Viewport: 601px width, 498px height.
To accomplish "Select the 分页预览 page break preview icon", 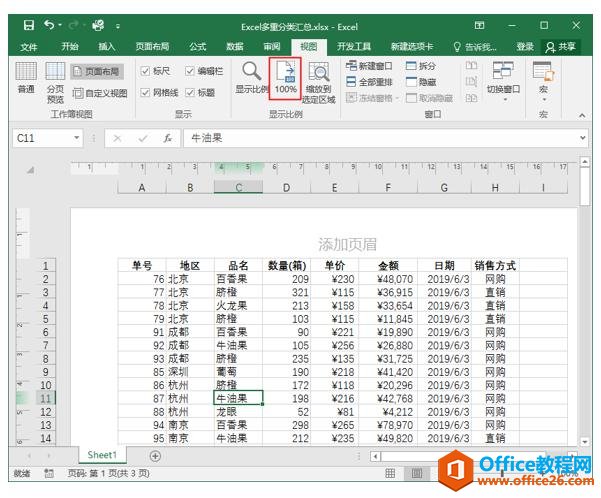I will (x=55, y=82).
